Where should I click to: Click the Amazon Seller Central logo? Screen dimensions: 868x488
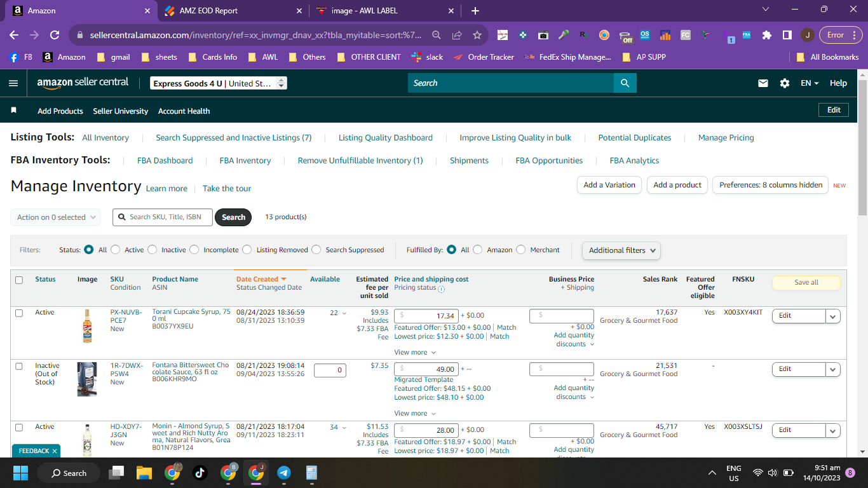click(83, 83)
